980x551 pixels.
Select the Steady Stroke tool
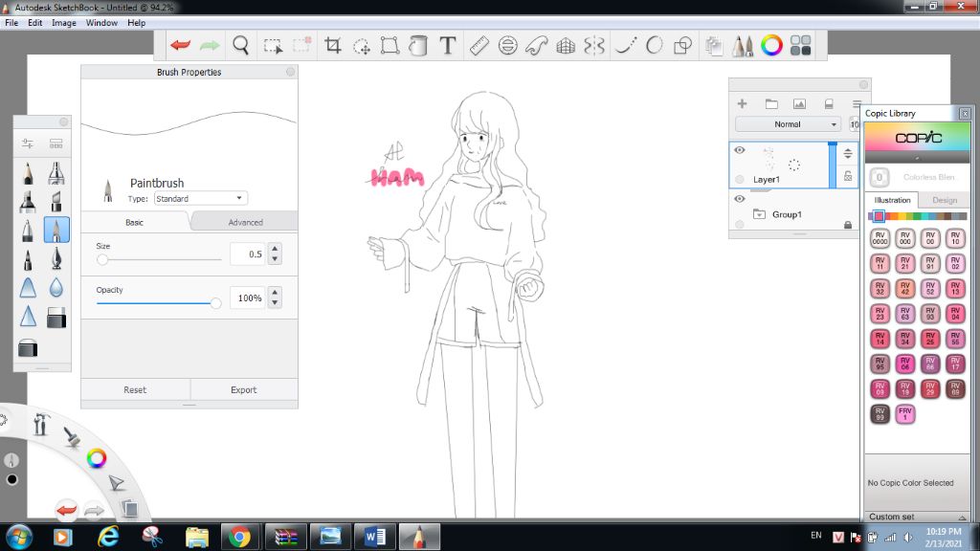(x=626, y=45)
